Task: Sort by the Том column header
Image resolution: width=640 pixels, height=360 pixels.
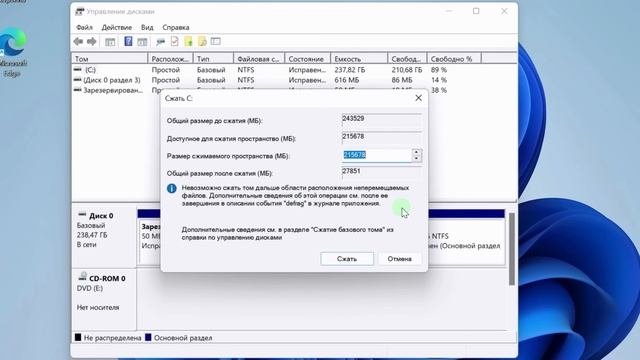Action: pos(109,59)
